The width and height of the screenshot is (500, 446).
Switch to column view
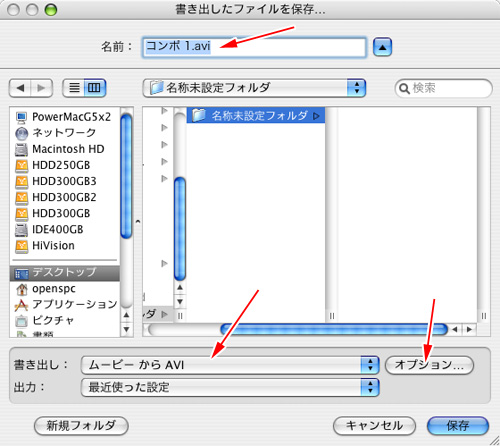point(95,88)
